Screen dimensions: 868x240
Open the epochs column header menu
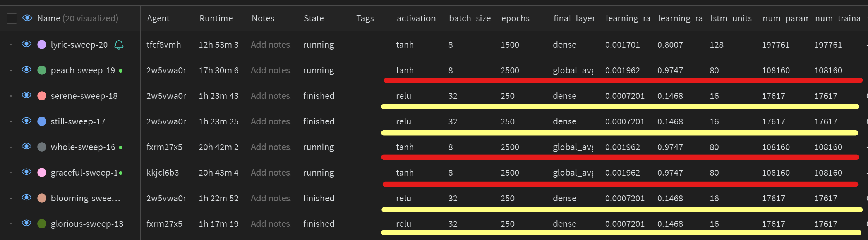515,18
